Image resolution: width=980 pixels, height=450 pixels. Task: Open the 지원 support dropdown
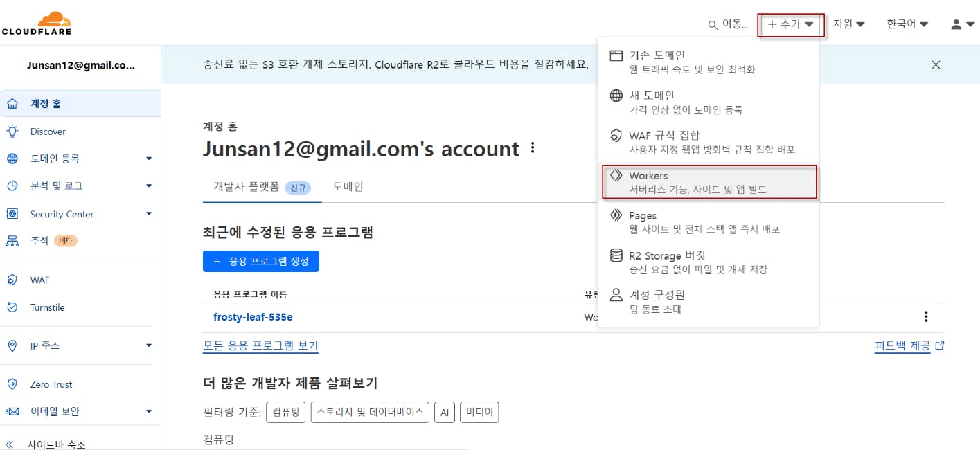click(848, 24)
